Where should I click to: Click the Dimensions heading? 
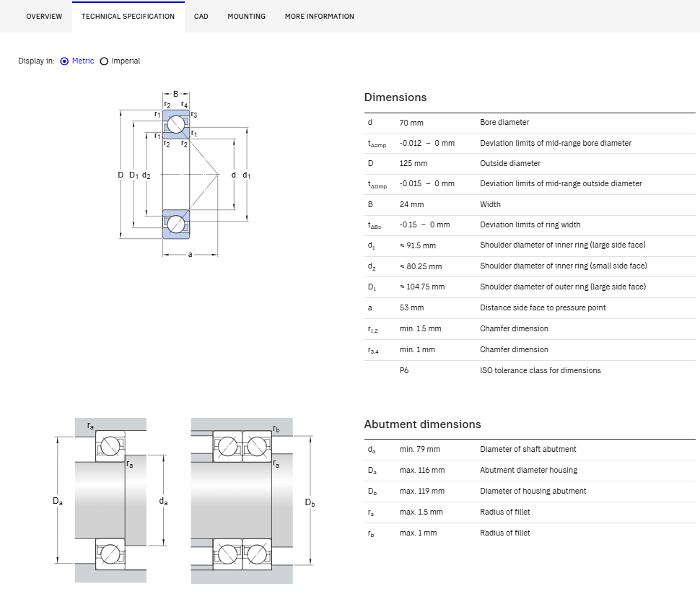click(395, 97)
